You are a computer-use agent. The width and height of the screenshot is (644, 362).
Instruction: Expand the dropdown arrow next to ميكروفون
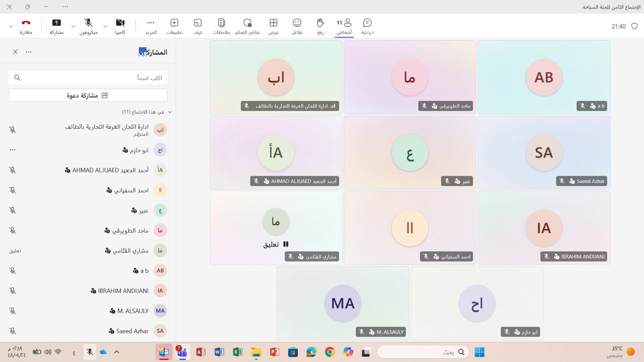(73, 26)
